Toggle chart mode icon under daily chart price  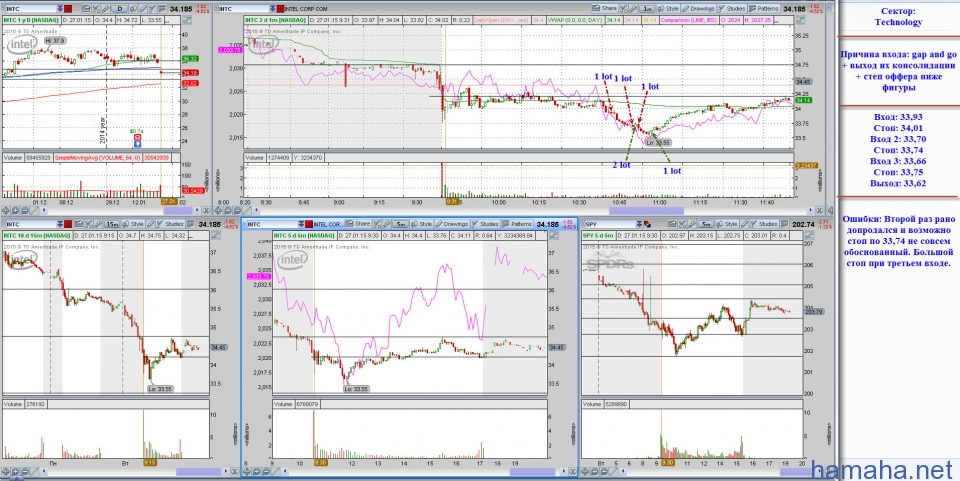[187, 20]
